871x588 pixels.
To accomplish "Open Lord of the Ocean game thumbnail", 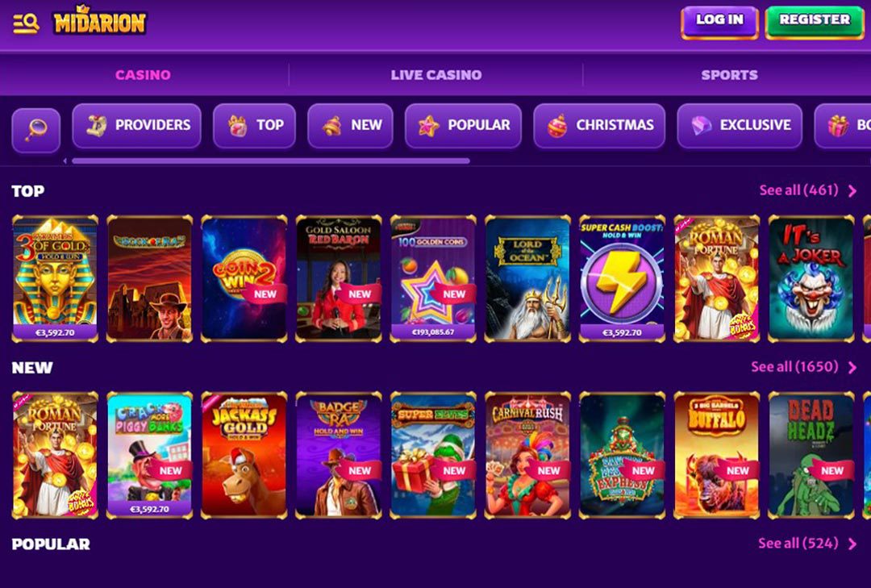I will (527, 278).
